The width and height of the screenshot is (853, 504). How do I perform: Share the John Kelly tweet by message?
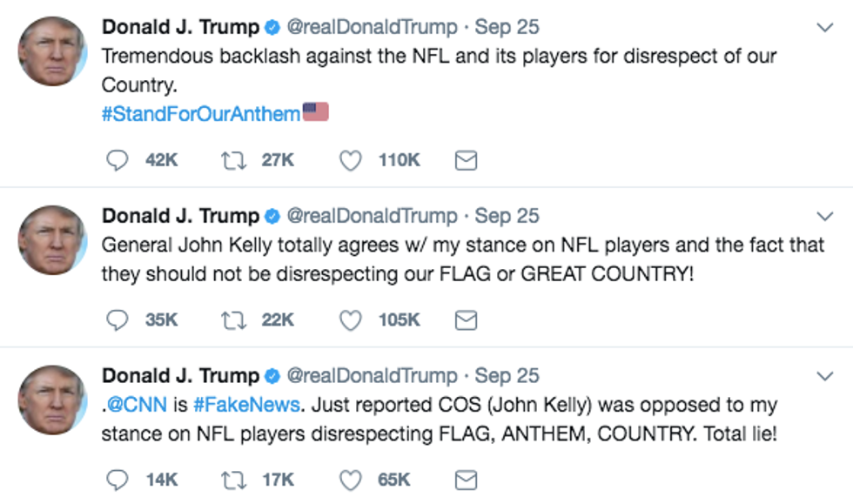point(467,320)
